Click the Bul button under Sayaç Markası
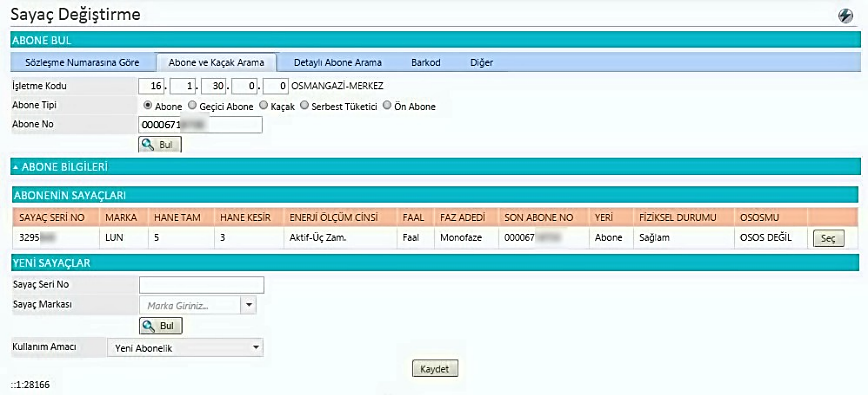The height and width of the screenshot is (395, 868). 160,326
